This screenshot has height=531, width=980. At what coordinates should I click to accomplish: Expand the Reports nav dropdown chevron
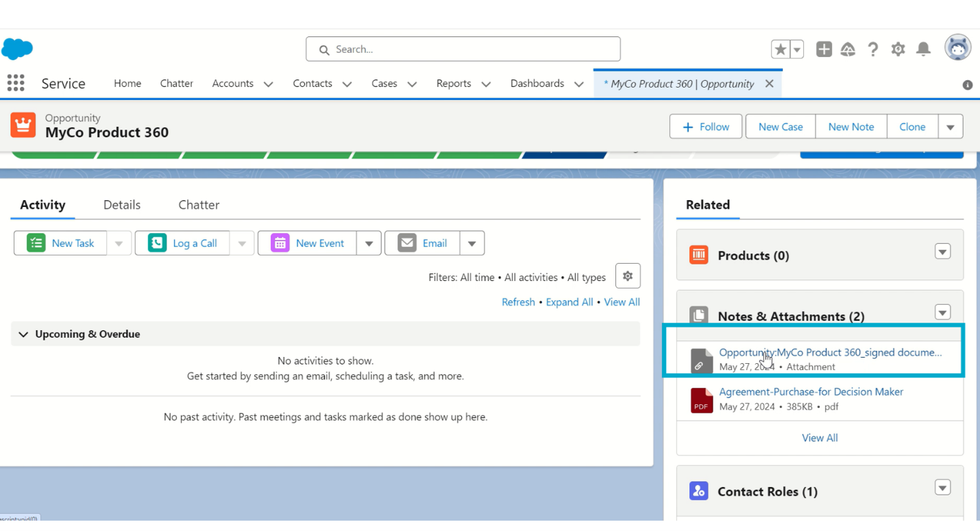point(487,84)
